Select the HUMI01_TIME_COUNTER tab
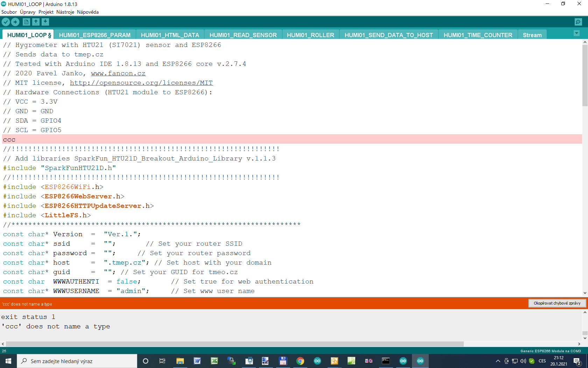The image size is (588, 368). (x=478, y=35)
